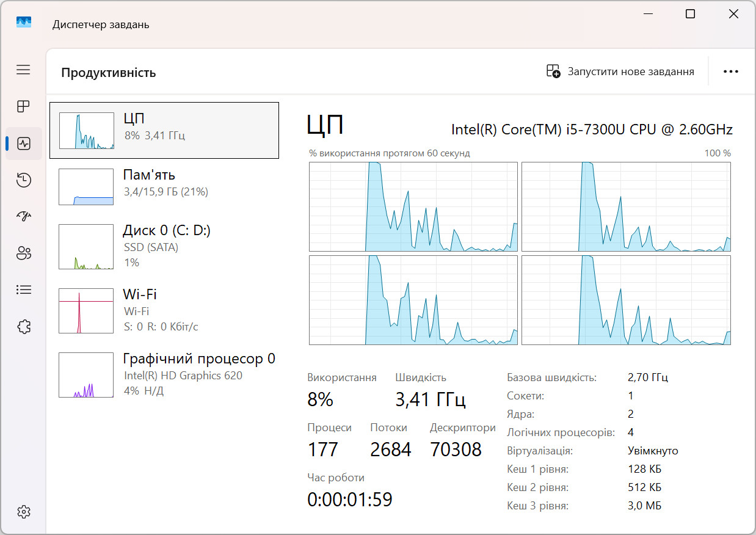This screenshot has height=535, width=756.
Task: Click the Диск 0 mini graph thumbnail
Action: point(86,247)
